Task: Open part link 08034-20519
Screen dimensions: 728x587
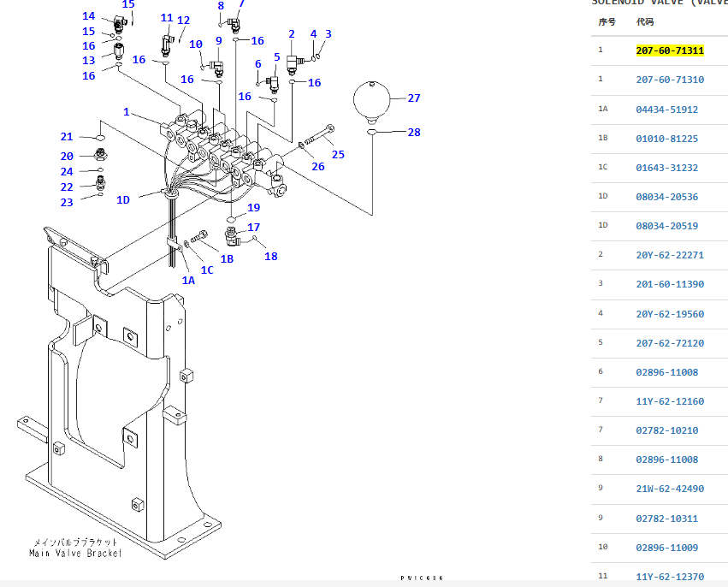Action: pyautogui.click(x=666, y=226)
